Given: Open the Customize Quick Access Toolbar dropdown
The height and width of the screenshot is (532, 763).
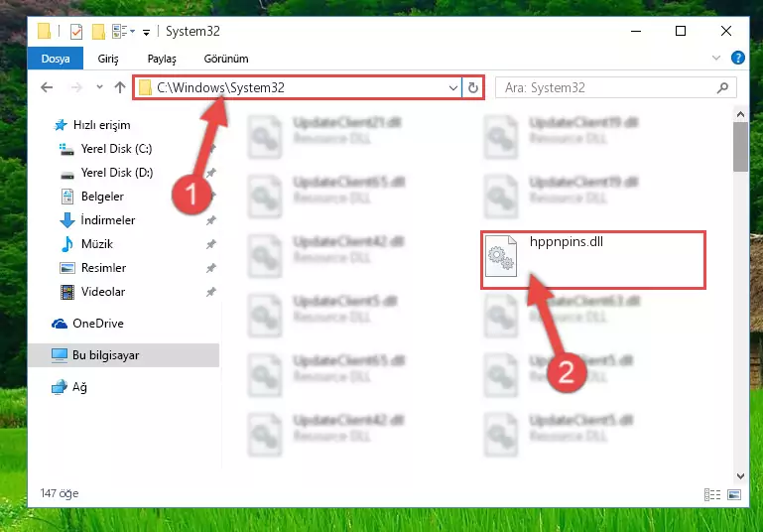Looking at the screenshot, I should coord(146,33).
